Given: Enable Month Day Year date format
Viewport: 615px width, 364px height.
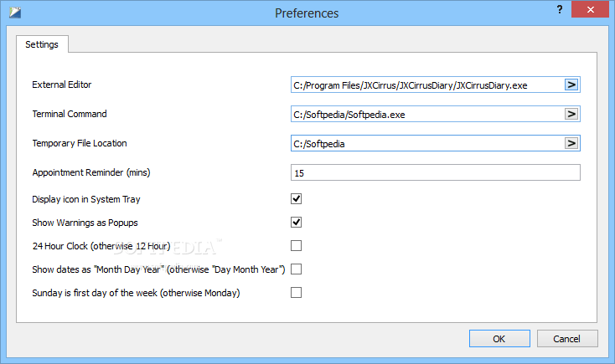Looking at the screenshot, I should [x=296, y=269].
